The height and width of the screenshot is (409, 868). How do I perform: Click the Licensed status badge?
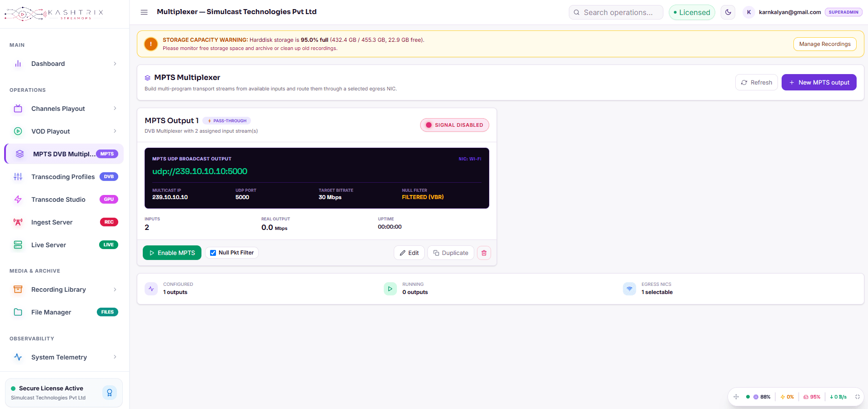(692, 12)
